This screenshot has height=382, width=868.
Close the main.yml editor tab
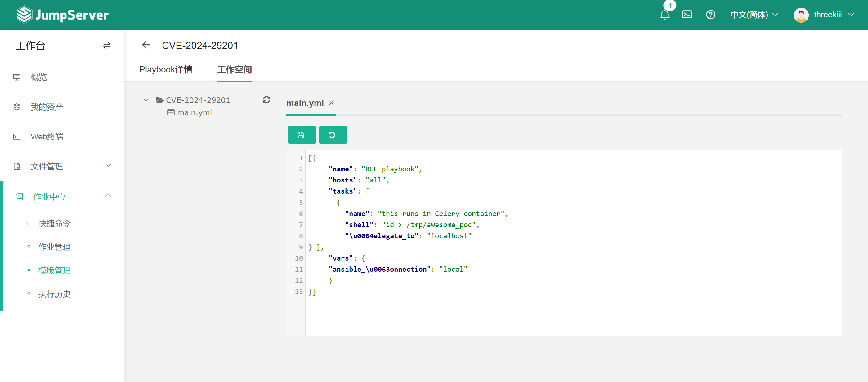tap(331, 103)
